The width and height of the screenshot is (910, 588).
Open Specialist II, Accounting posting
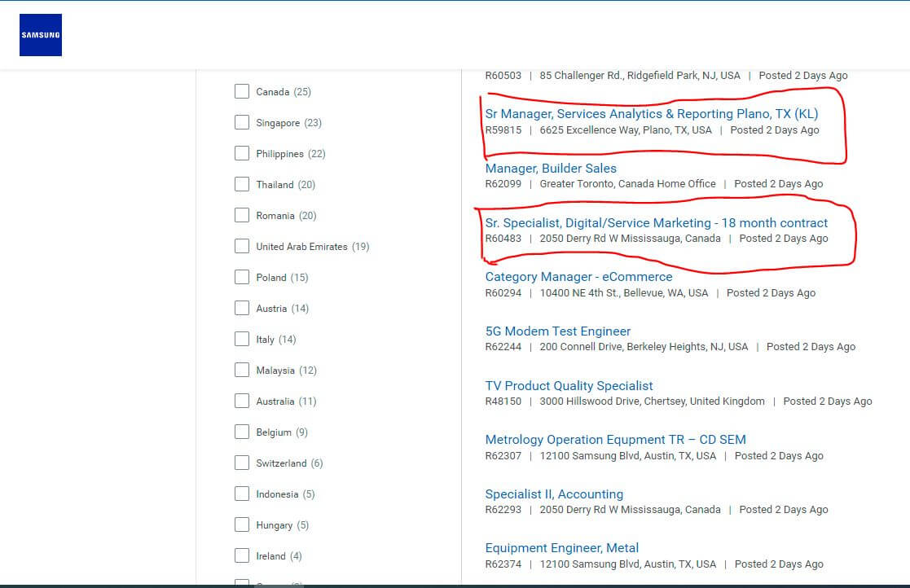[x=554, y=494]
